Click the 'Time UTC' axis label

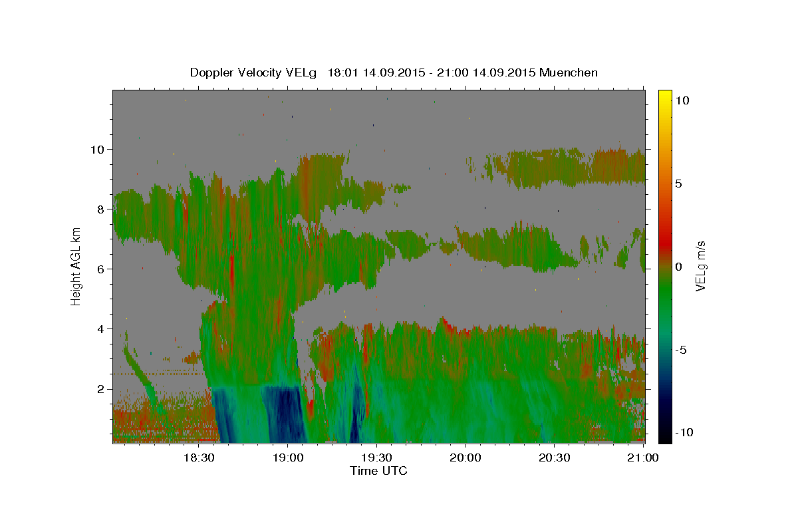pos(378,471)
